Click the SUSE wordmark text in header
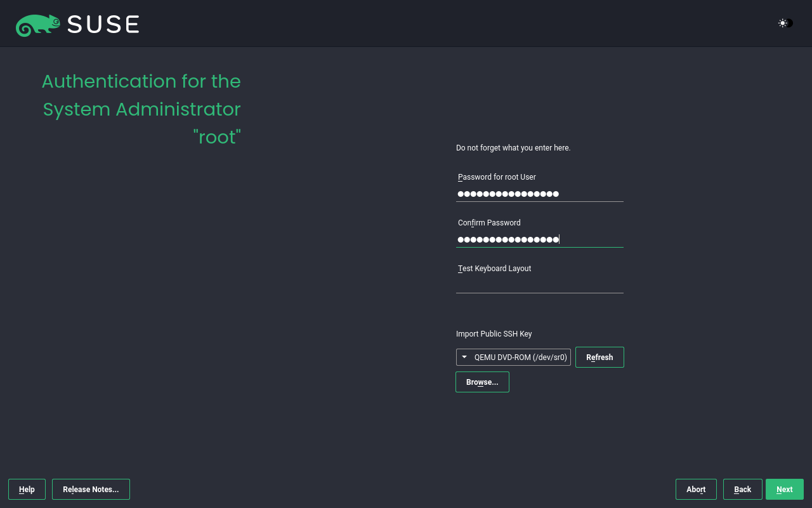Image resolution: width=812 pixels, height=508 pixels. tap(103, 25)
